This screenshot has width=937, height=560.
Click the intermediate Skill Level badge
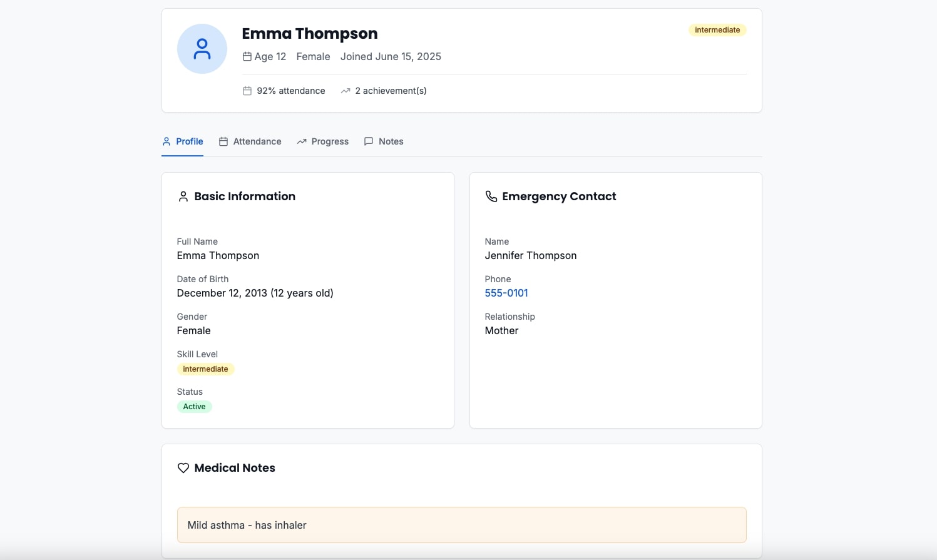pos(205,369)
